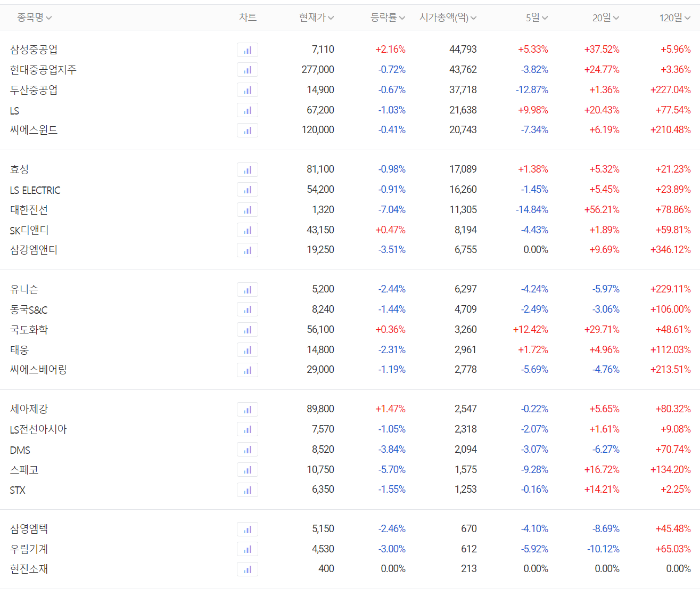Open stock SK디앤디
This screenshot has height=595, width=700.
[29, 230]
